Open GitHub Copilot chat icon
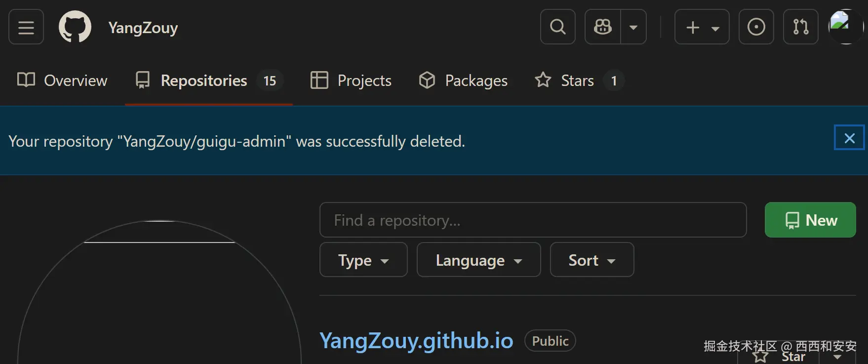Image resolution: width=868 pixels, height=364 pixels. (x=602, y=27)
